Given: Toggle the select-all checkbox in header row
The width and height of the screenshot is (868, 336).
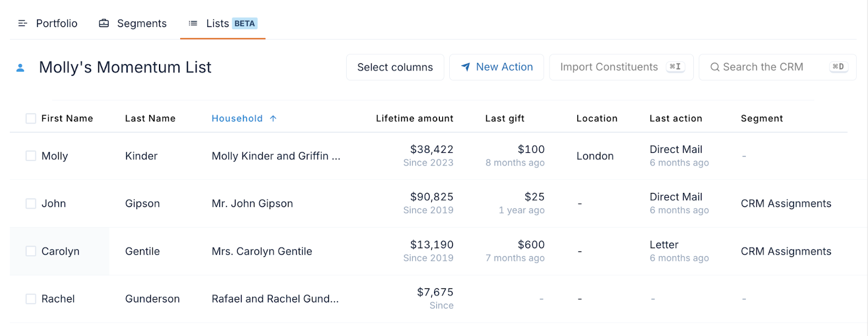Looking at the screenshot, I should click(x=31, y=118).
